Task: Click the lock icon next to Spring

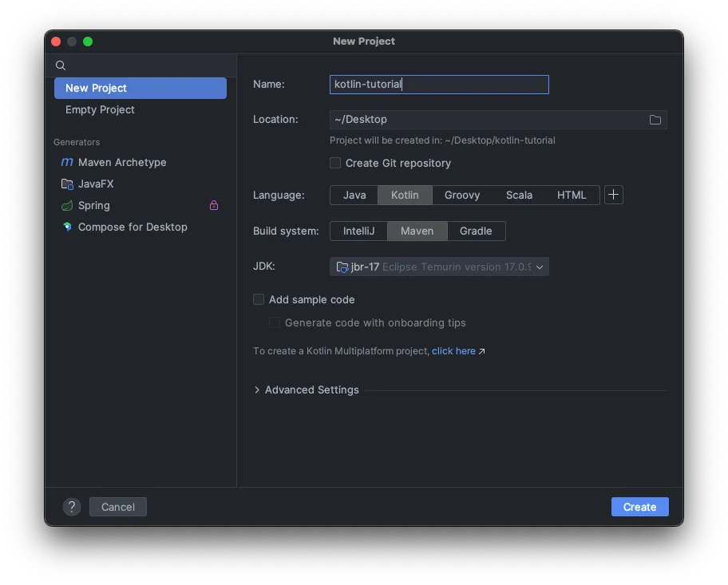Action: 214,205
